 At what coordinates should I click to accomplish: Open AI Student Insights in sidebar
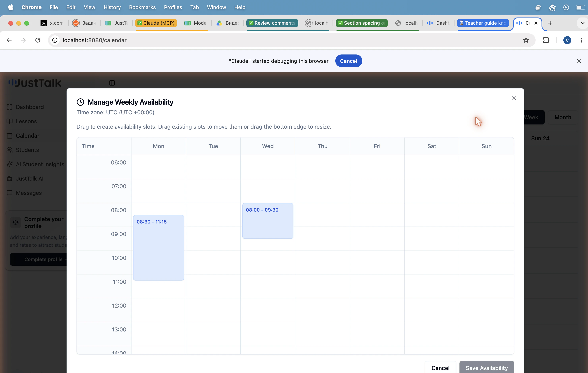coord(40,164)
